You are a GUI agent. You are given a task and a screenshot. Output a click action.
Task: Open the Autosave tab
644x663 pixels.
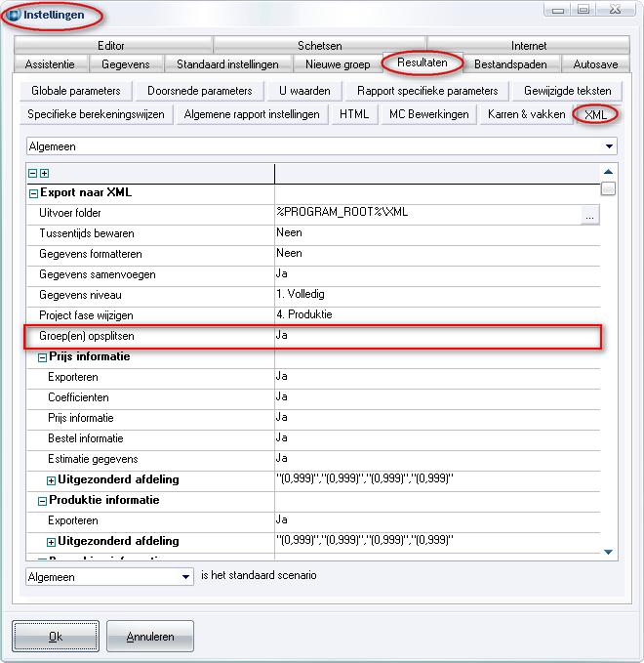click(595, 64)
